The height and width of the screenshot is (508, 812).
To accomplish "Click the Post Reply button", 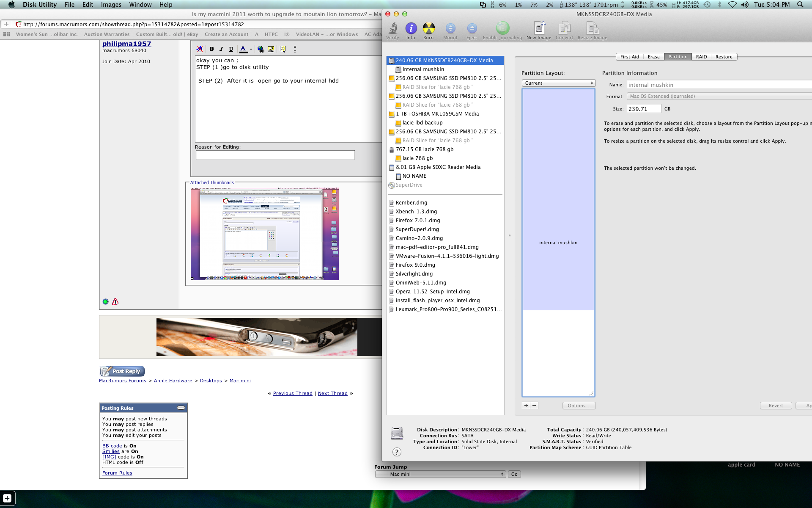I will [x=122, y=371].
